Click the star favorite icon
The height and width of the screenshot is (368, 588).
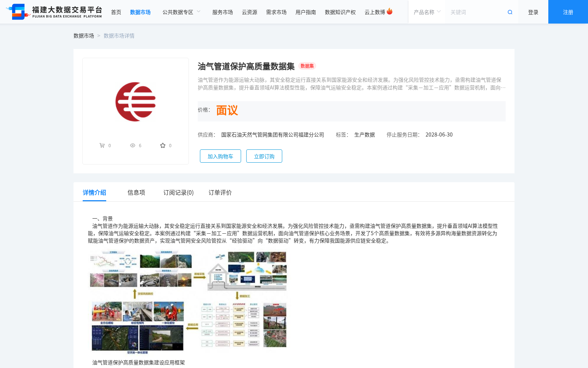click(x=163, y=145)
